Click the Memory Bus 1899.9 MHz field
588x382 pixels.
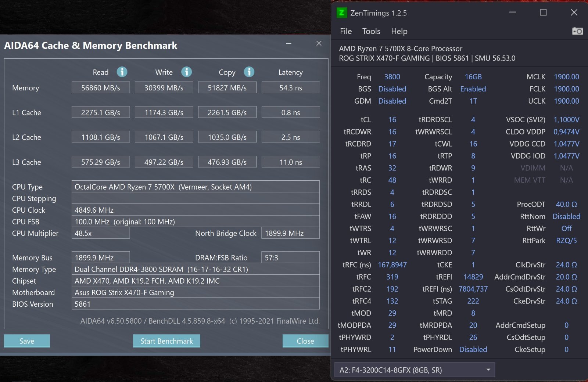pos(101,257)
